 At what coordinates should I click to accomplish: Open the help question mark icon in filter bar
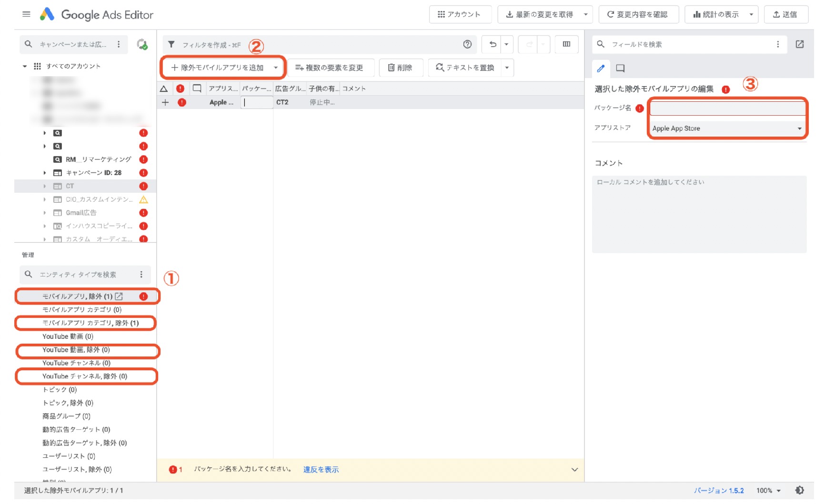(467, 44)
